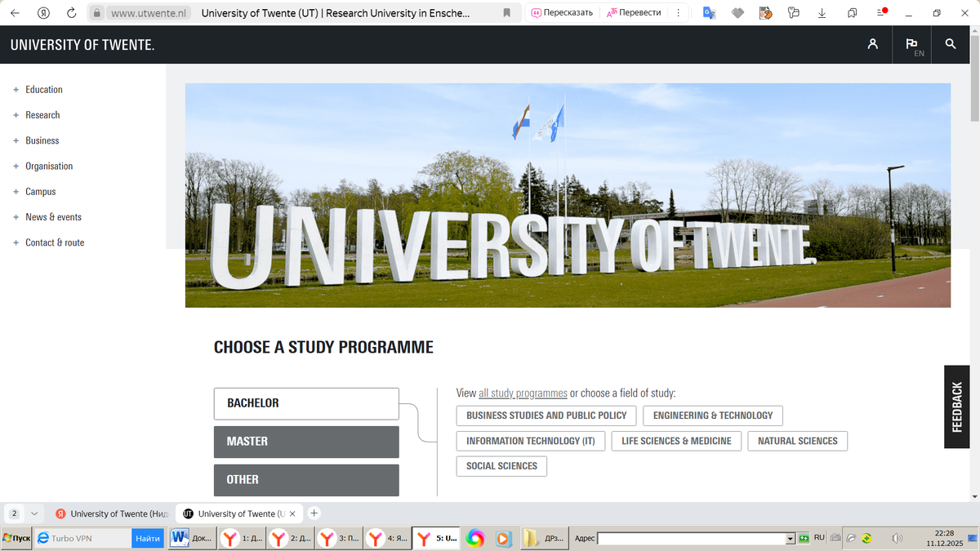Click the gray tag extension icon
Viewport: 980px width, 551px height.
(737, 13)
